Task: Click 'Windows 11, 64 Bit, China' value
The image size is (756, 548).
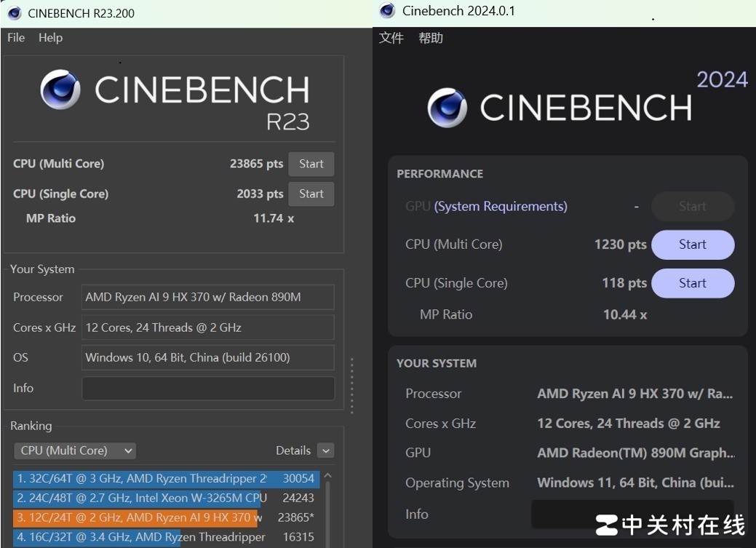Action: pos(635,483)
